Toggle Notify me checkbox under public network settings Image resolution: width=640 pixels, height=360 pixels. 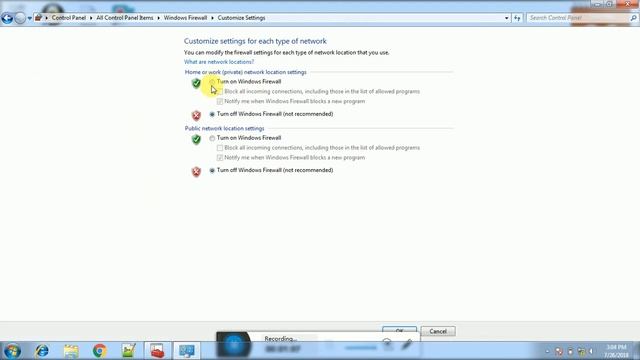[x=220, y=158]
